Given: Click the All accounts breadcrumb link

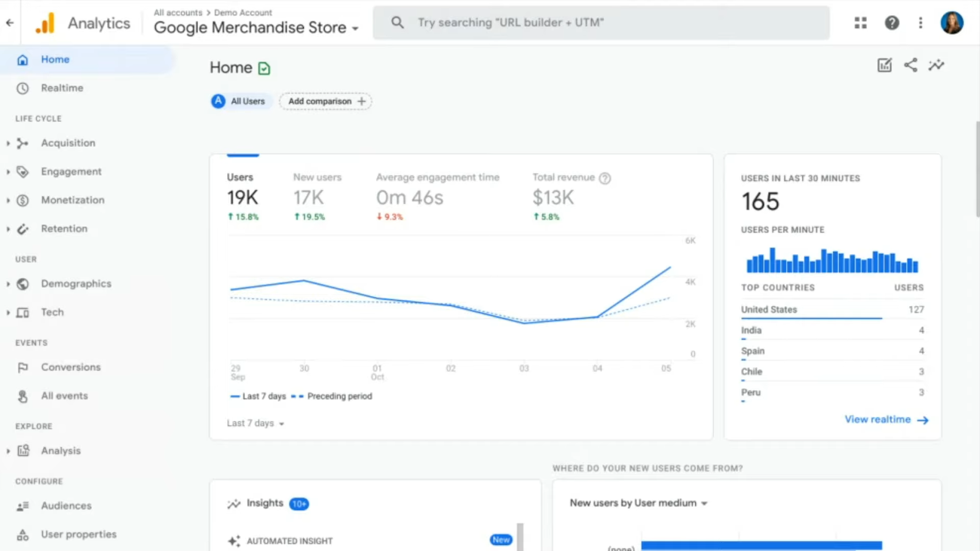Looking at the screenshot, I should [x=178, y=12].
